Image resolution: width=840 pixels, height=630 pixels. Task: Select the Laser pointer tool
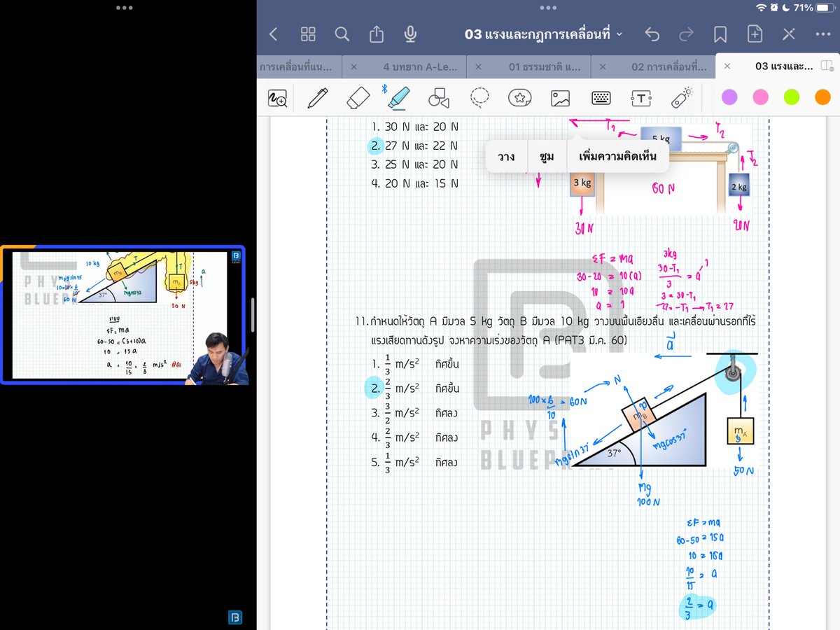tap(682, 98)
